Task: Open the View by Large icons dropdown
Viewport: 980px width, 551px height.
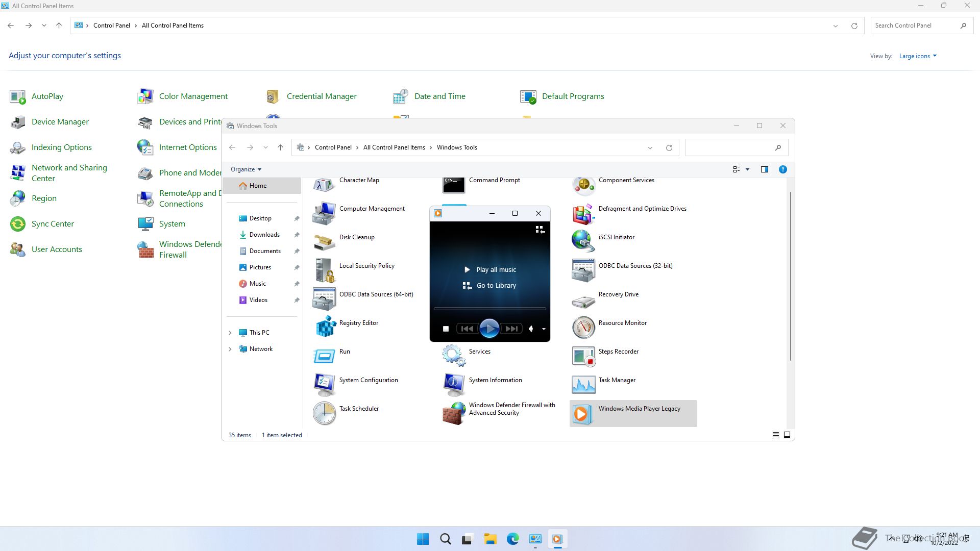Action: pyautogui.click(x=918, y=56)
